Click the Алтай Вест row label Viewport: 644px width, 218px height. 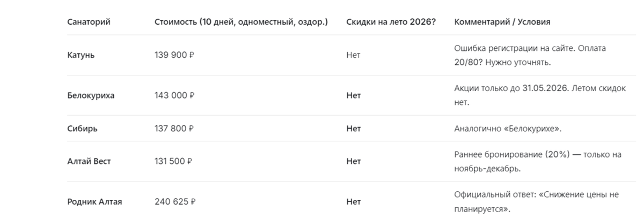(89, 161)
